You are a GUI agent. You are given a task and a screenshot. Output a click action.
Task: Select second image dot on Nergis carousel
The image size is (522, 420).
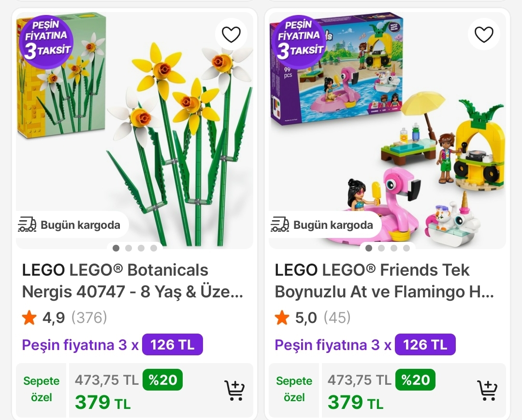coord(129,248)
